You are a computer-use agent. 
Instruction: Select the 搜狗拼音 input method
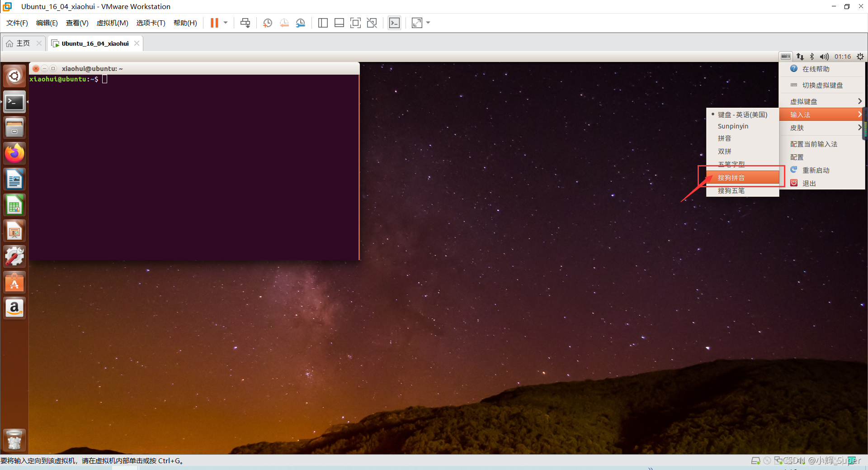(x=743, y=177)
